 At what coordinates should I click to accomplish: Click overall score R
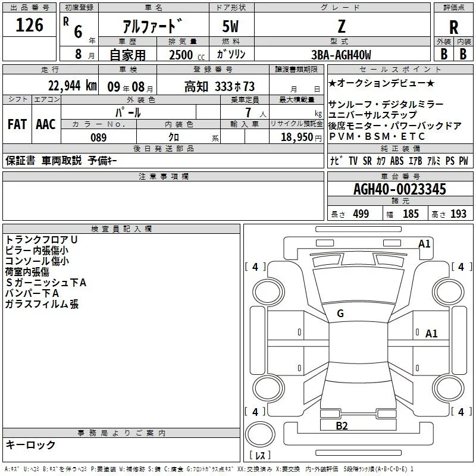coord(453,27)
